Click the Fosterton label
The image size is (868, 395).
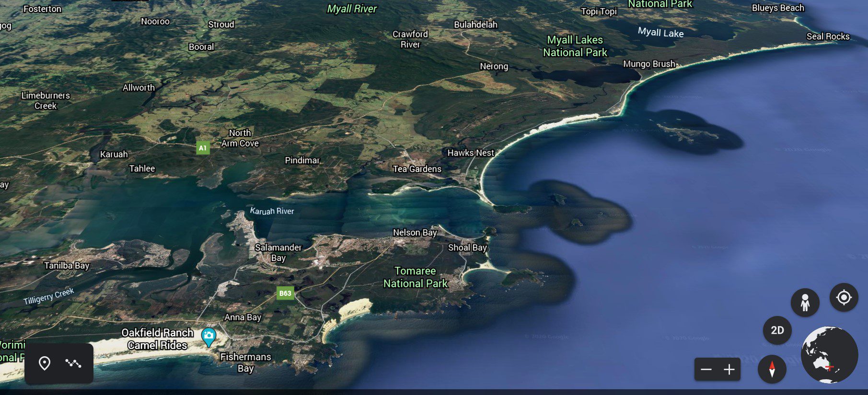(43, 9)
